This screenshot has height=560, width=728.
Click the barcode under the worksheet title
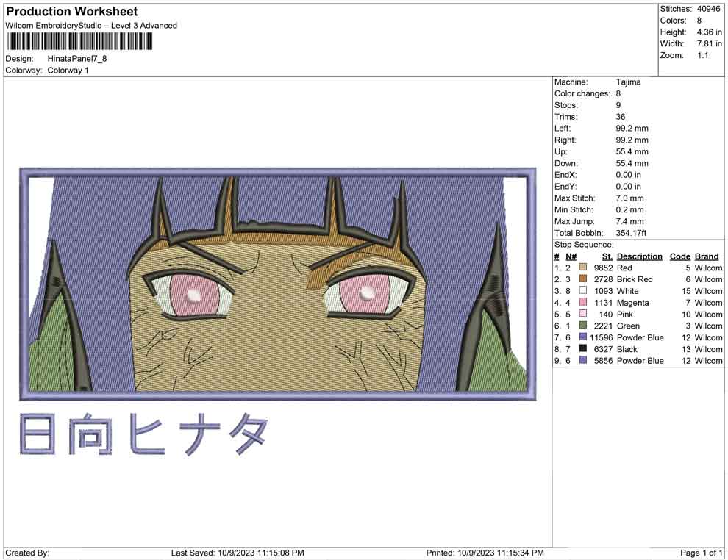79,42
